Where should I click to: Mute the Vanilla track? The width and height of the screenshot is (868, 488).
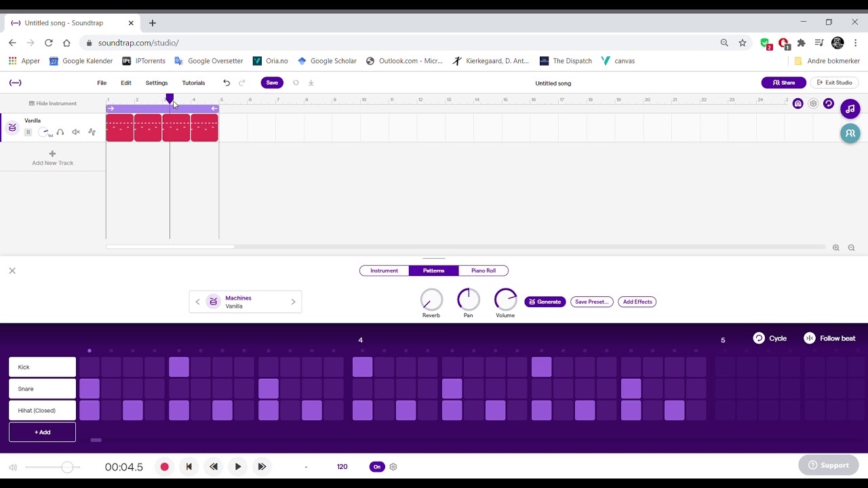[76, 132]
